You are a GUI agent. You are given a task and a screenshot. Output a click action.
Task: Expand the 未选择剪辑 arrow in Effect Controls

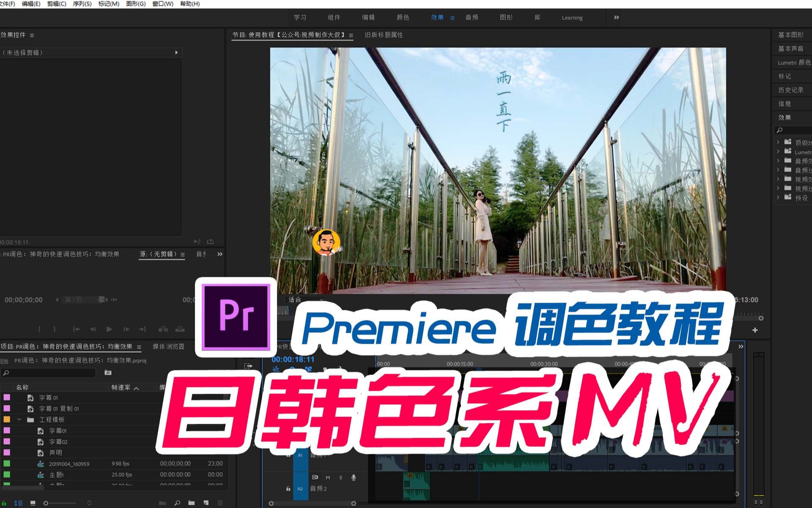click(x=176, y=52)
